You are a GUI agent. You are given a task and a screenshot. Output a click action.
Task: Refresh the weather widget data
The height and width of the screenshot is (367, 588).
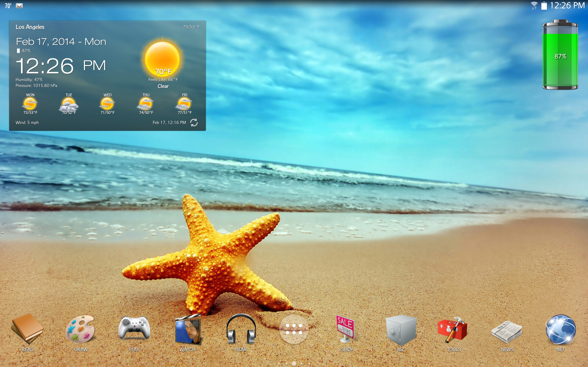(194, 122)
